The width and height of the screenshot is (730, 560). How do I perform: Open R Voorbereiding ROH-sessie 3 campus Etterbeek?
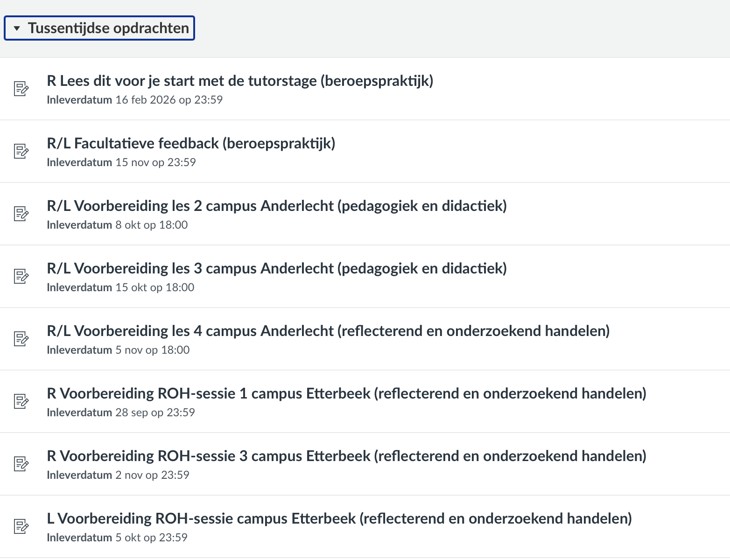point(346,456)
